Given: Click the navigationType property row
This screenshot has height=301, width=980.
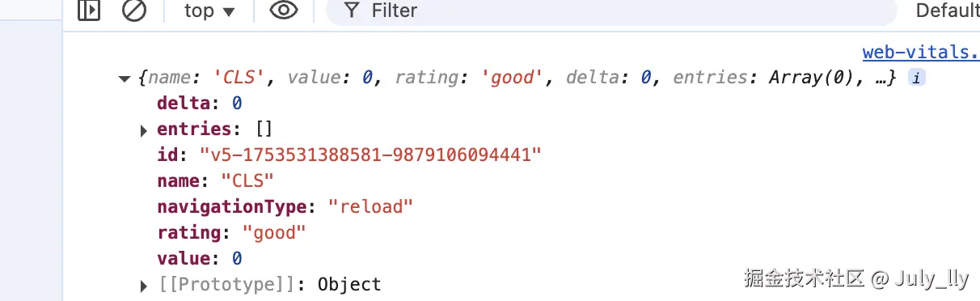Looking at the screenshot, I should (x=285, y=206).
